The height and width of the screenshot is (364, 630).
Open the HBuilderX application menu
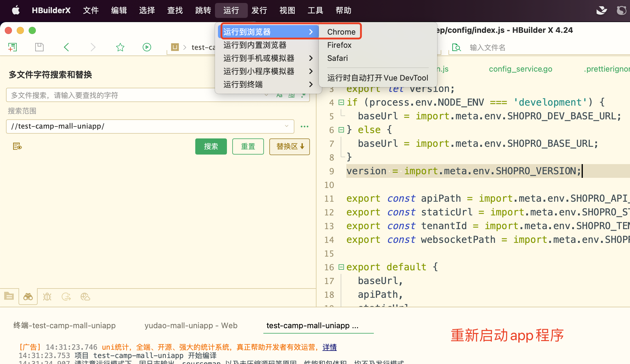(51, 10)
